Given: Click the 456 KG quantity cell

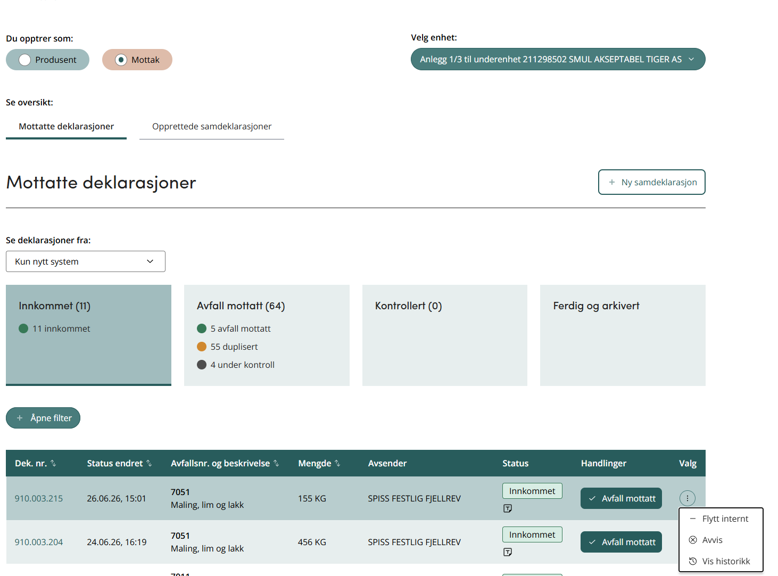Looking at the screenshot, I should (312, 542).
